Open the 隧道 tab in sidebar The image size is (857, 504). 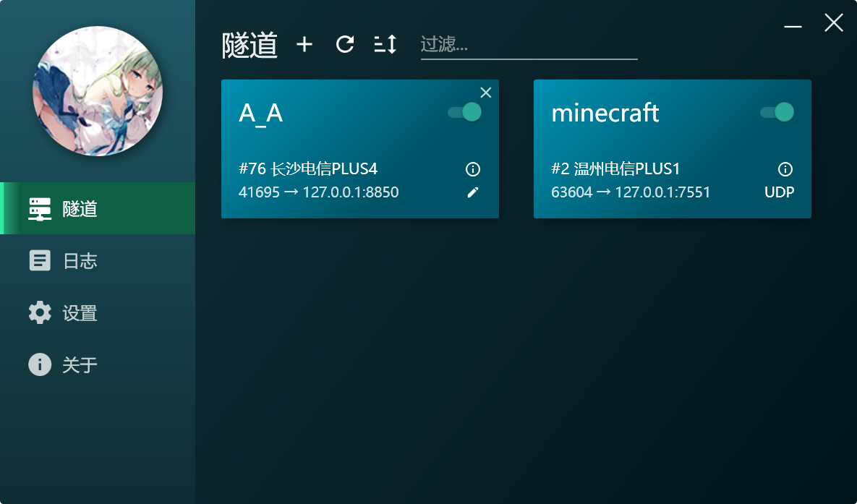(x=98, y=208)
